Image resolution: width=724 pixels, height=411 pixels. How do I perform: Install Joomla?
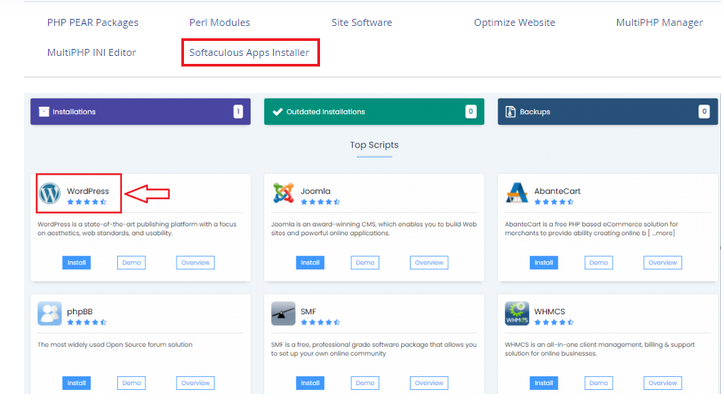pyautogui.click(x=310, y=263)
